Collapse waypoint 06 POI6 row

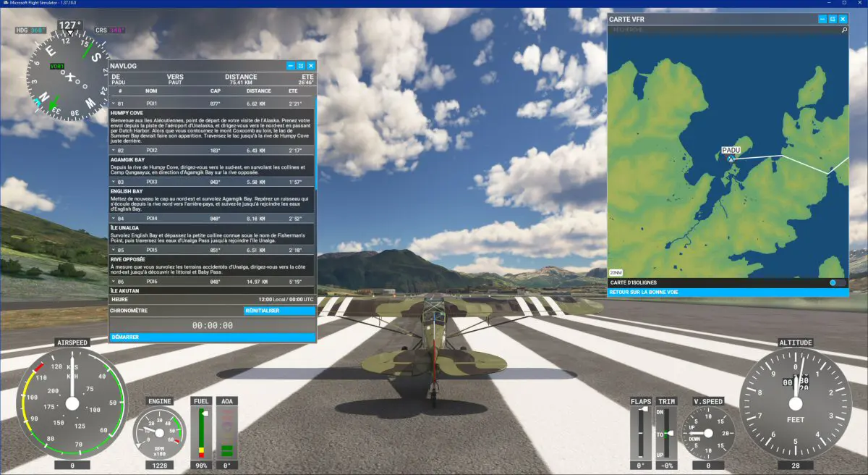113,281
